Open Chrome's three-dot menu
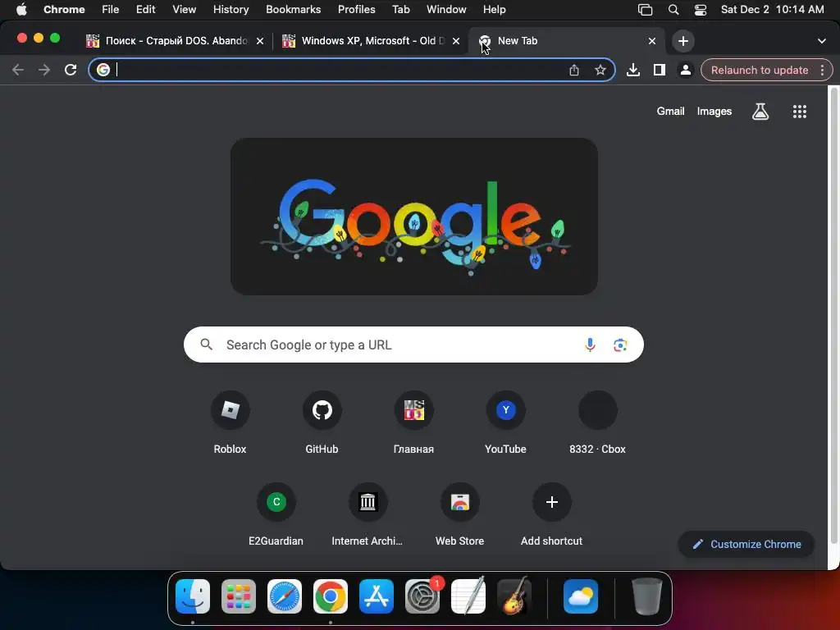 (x=822, y=71)
